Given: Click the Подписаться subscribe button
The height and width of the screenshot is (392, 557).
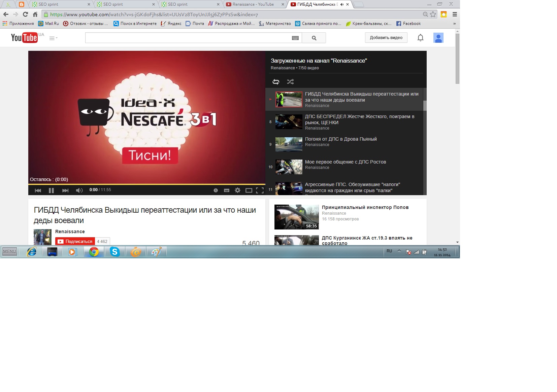Looking at the screenshot, I should point(75,241).
